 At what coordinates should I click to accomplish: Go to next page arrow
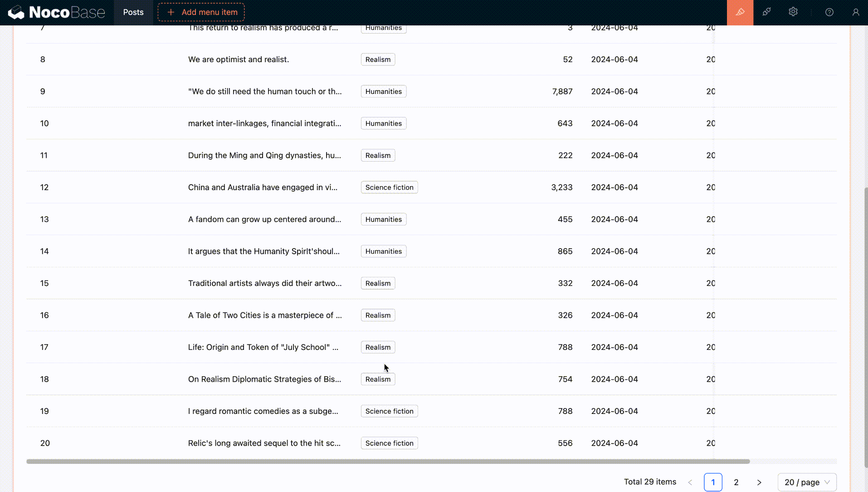(759, 482)
